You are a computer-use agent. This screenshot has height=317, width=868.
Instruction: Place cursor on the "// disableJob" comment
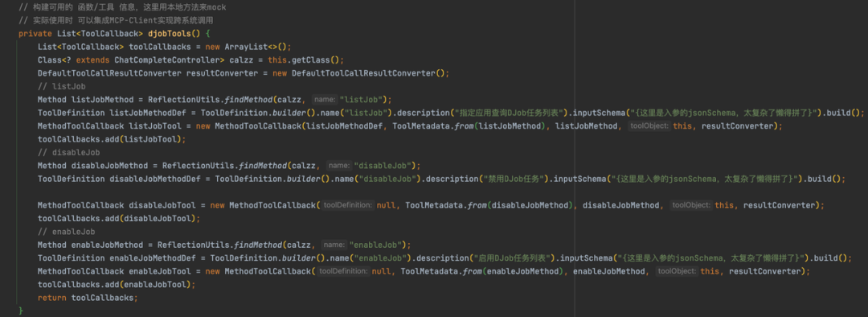point(68,152)
